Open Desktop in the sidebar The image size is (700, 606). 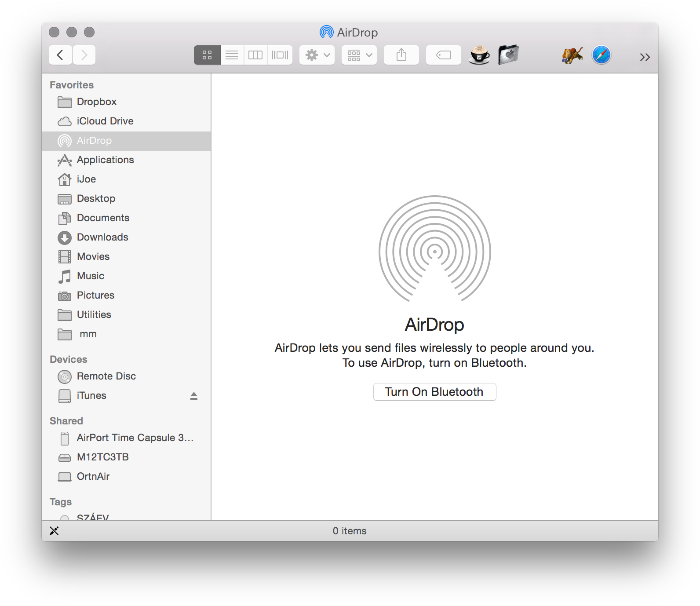(x=126, y=199)
